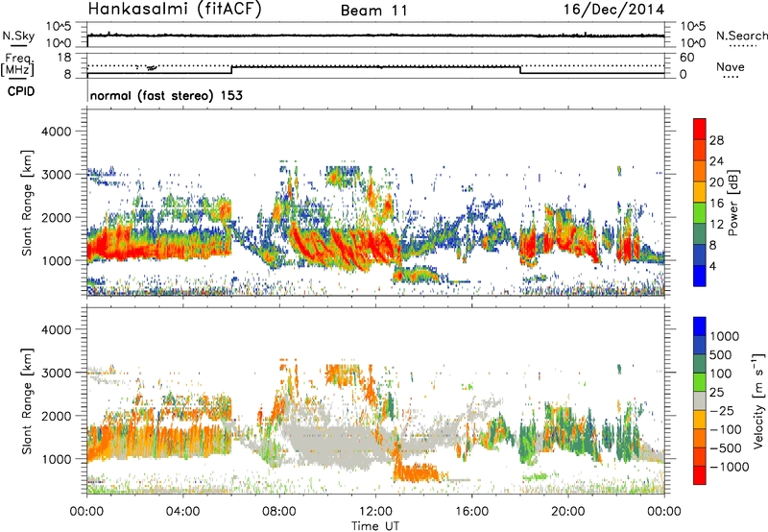768x532 pixels.
Task: Click the '20:00' time axis tick
Action: click(568, 512)
